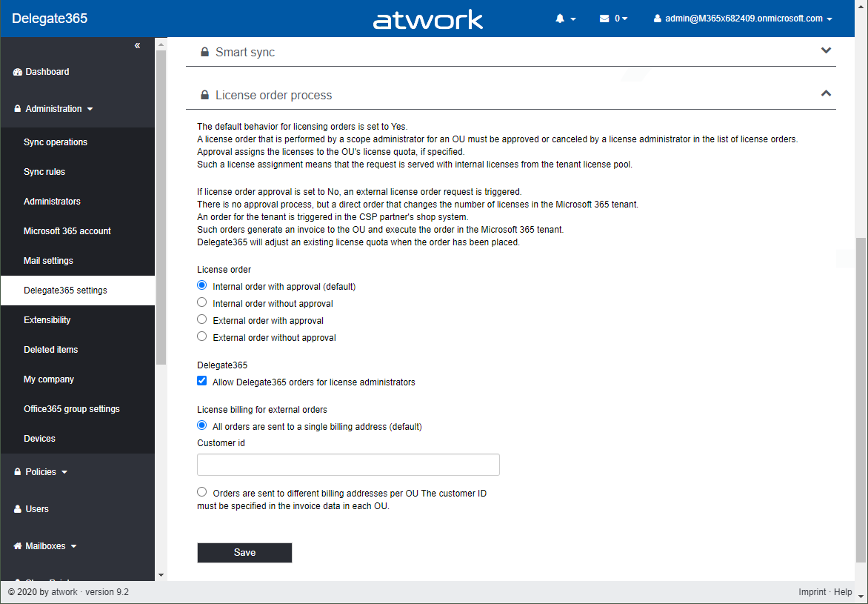Viewport: 868px width, 604px height.
Task: Click the sidebar scrollbar thumb
Action: pyautogui.click(x=161, y=208)
